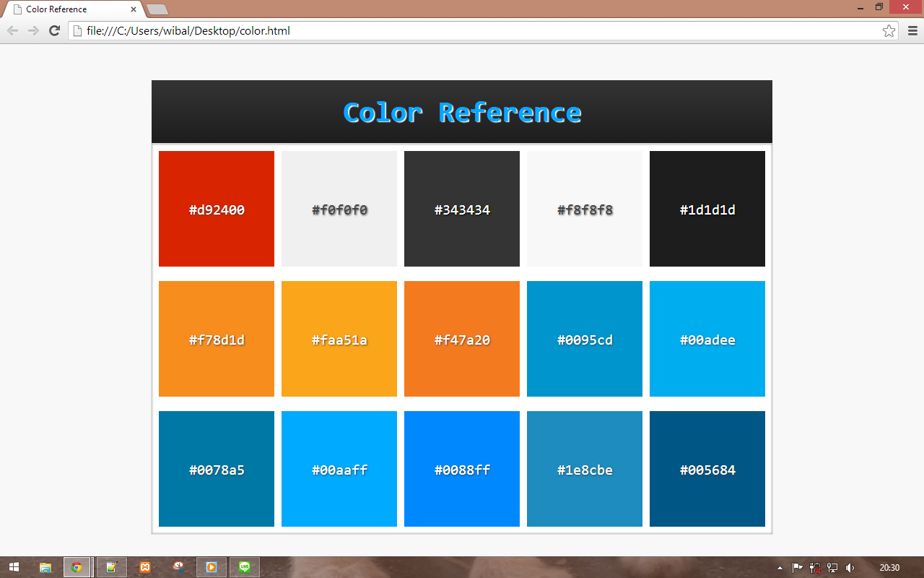Bookmark this page with the star icon
Screen dimensions: 924x578
[x=889, y=30]
